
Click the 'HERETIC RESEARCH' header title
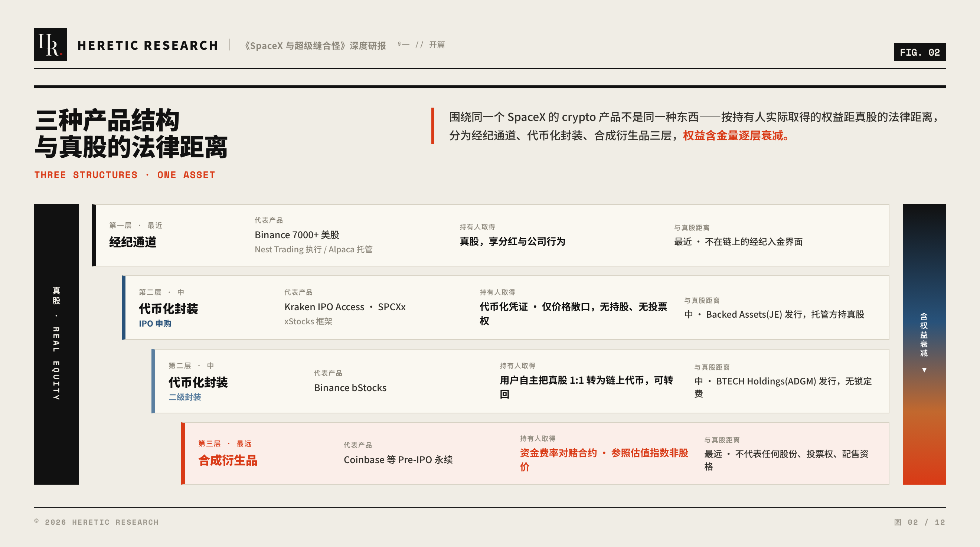148,45
